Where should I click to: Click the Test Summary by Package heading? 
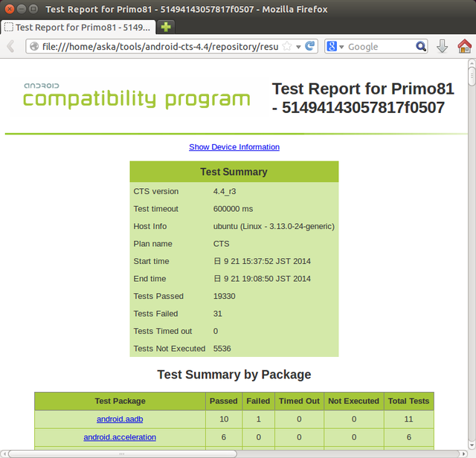pyautogui.click(x=234, y=375)
